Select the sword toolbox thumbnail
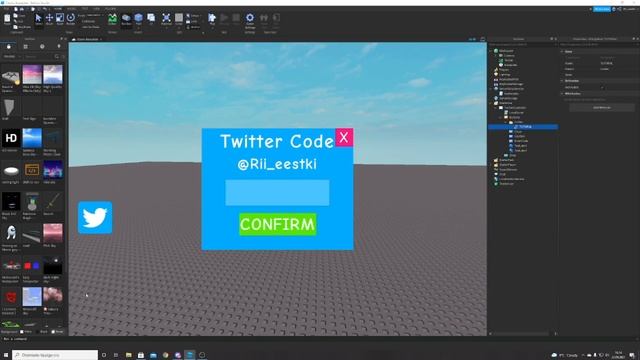 (53, 202)
